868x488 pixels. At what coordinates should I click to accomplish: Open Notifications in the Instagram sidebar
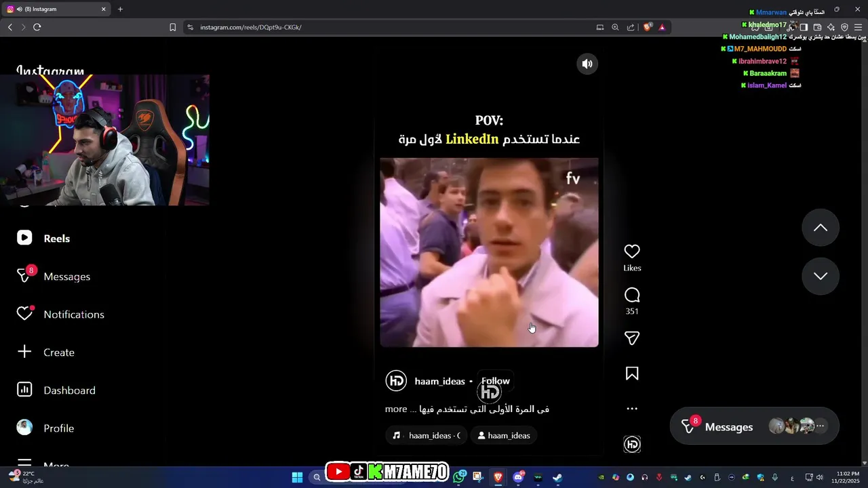[60, 314]
